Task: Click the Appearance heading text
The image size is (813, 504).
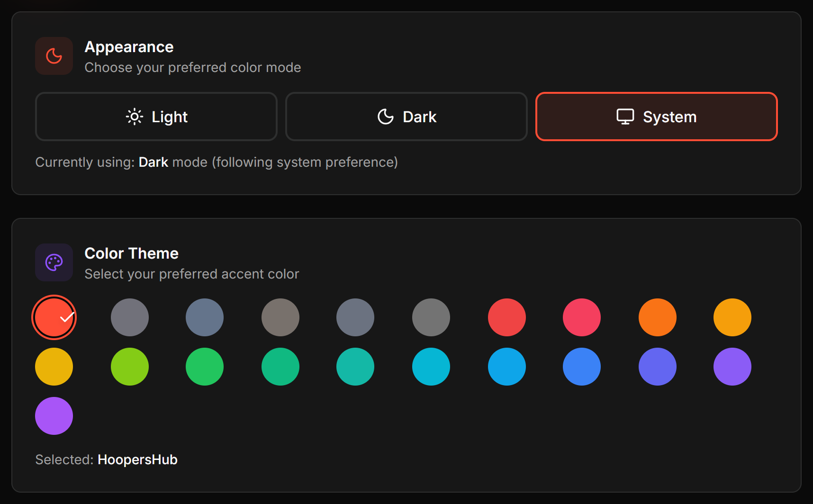Action: [x=129, y=47]
